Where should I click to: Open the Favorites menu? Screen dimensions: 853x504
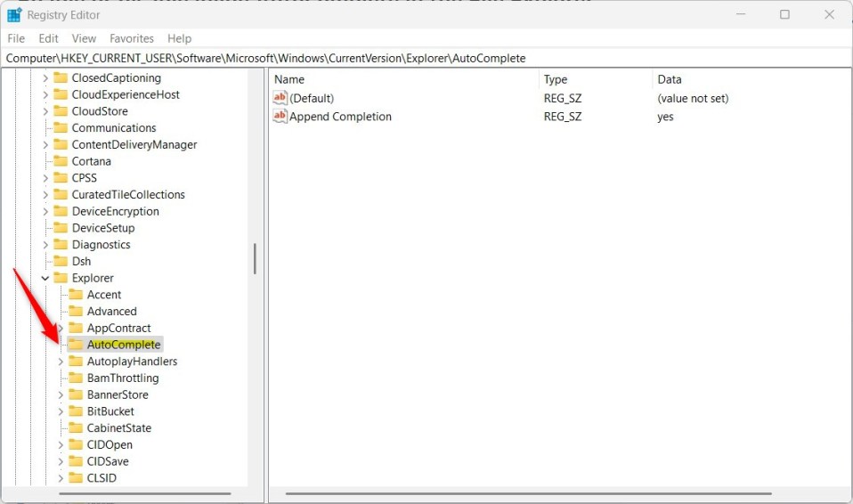click(x=132, y=38)
